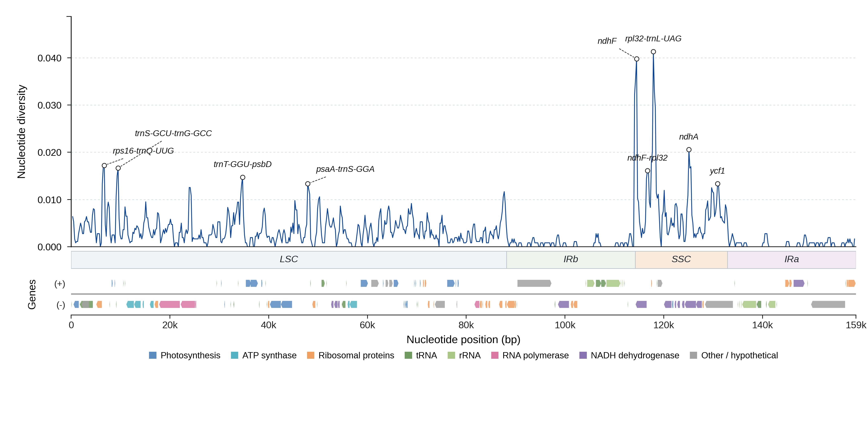Click the 'ycf1' annotation label
The width and height of the screenshot is (868, 422).
pos(717,171)
